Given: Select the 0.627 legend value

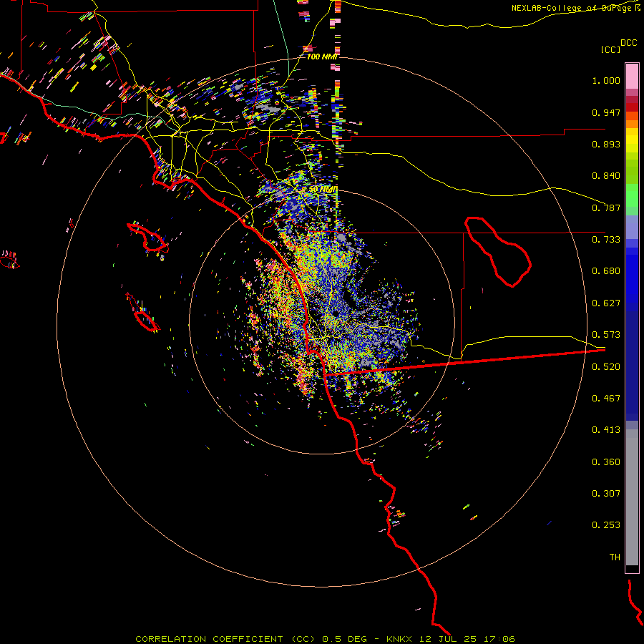Looking at the screenshot, I should click(606, 303).
